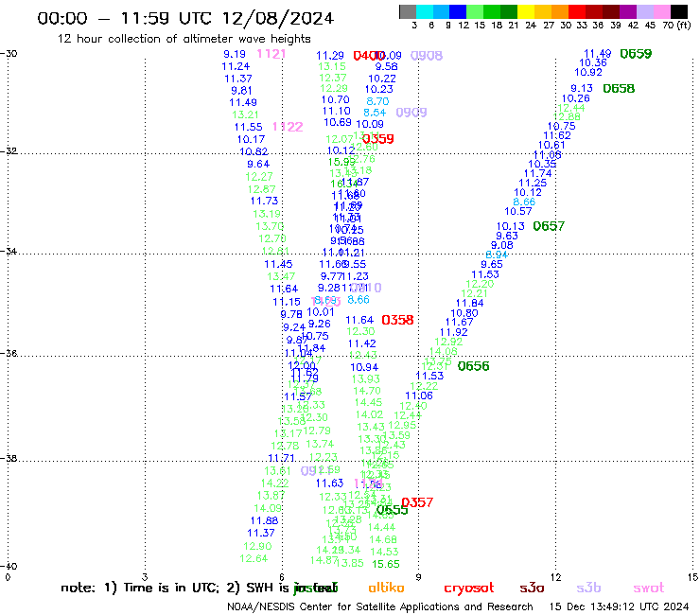Click the wave height value 13.19
This screenshot has width=700, height=615.
267,214
